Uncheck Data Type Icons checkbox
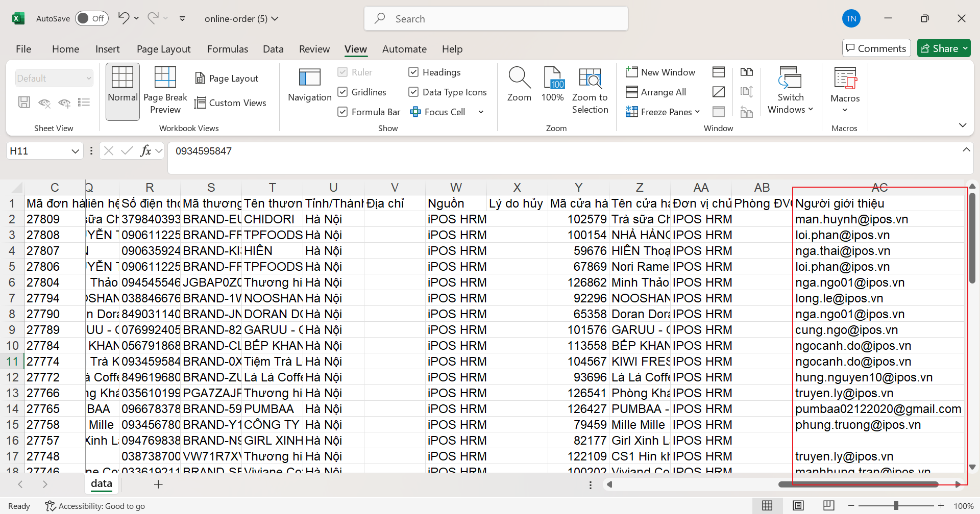This screenshot has height=514, width=980. (413, 92)
